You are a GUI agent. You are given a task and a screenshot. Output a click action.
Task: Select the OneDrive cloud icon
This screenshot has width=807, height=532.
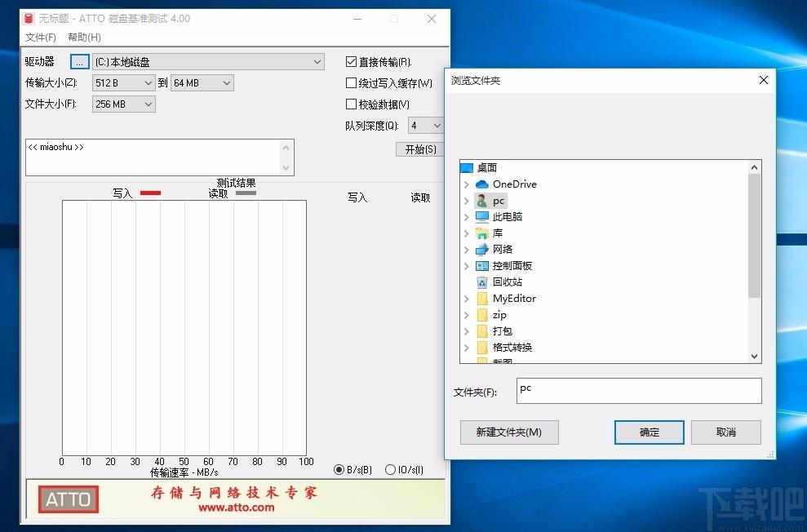481,184
